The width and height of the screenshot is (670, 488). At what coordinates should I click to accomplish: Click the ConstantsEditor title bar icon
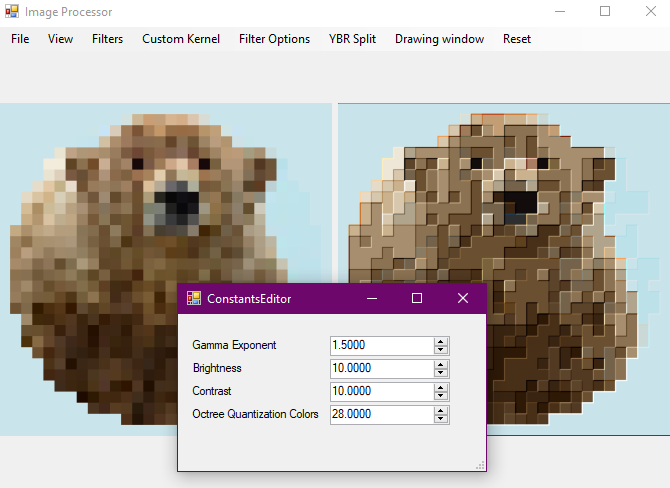point(194,298)
